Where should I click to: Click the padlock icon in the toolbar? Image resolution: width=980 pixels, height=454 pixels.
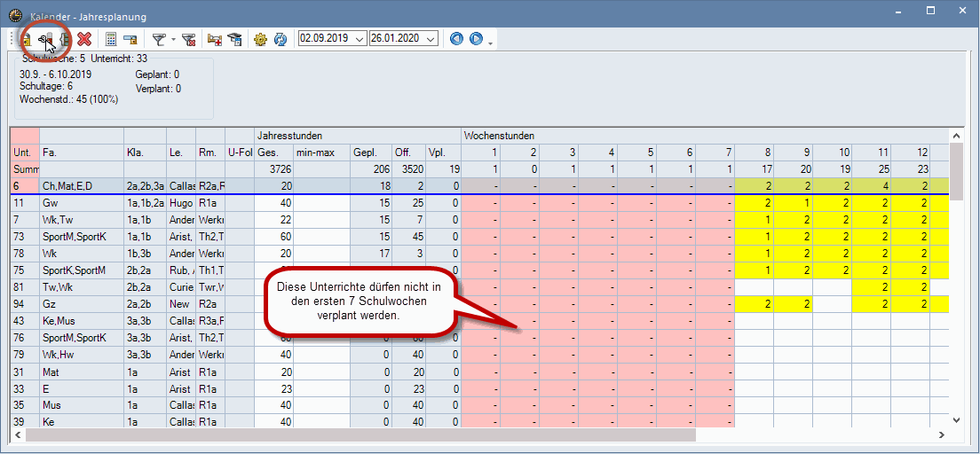point(27,39)
